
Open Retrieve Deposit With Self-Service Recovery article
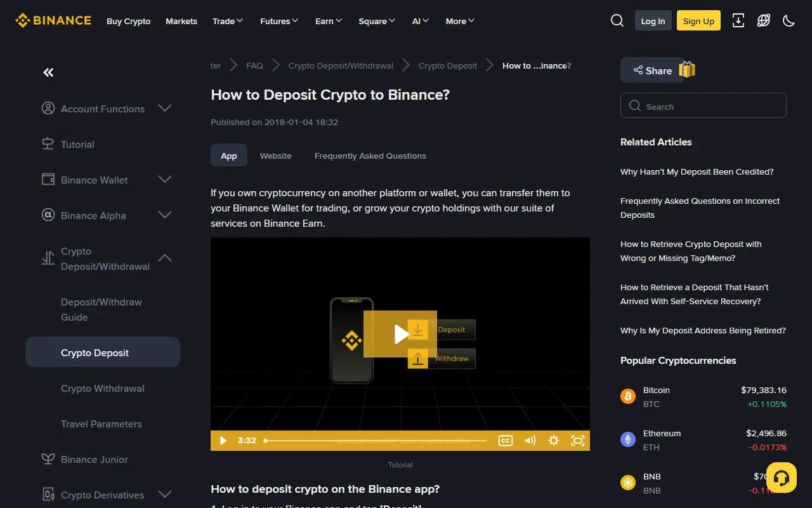click(695, 294)
